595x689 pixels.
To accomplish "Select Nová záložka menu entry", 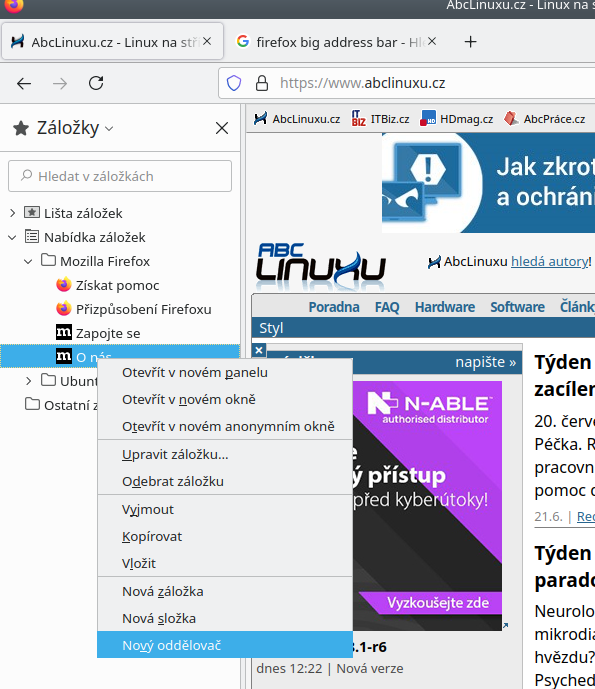I will [225, 591].
